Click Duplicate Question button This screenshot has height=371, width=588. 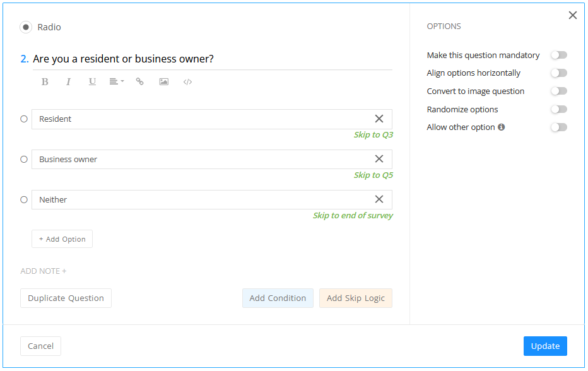click(66, 298)
